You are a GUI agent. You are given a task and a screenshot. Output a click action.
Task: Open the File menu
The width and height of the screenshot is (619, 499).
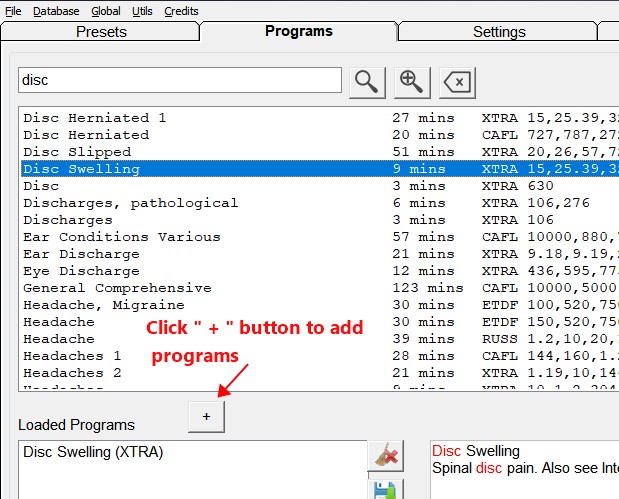pyautogui.click(x=13, y=11)
